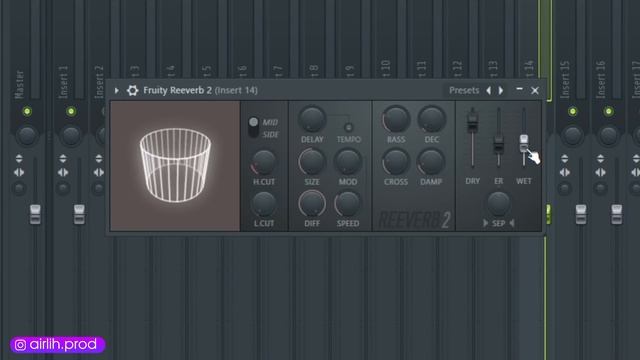Click the Insert 15 pan knob
This screenshot has height=360, width=640.
click(x=572, y=135)
